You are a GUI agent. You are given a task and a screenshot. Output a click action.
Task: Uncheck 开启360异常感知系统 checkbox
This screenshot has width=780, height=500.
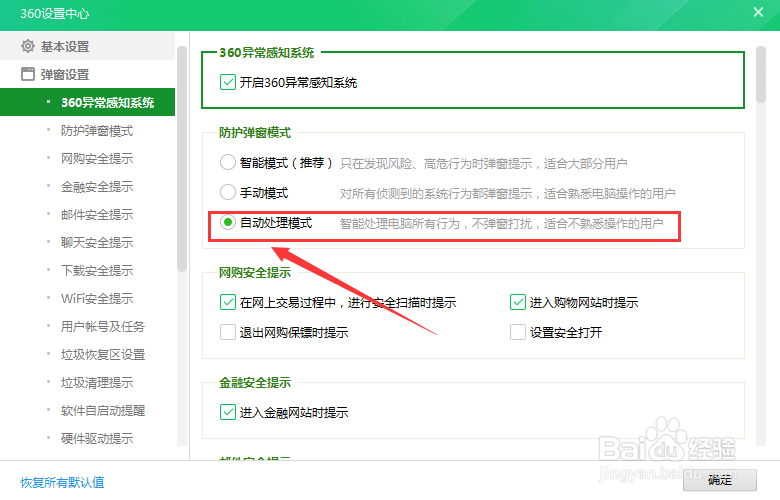228,82
